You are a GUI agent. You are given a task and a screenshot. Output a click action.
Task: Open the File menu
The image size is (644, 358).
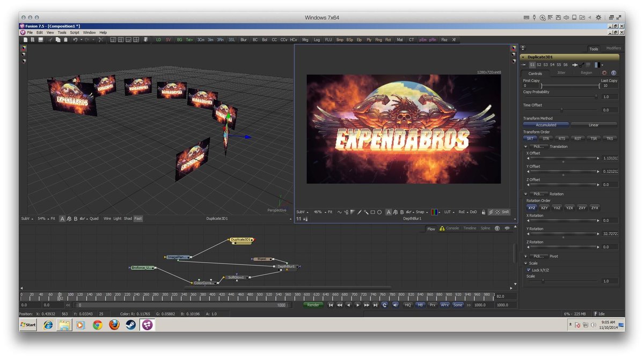[x=30, y=33]
